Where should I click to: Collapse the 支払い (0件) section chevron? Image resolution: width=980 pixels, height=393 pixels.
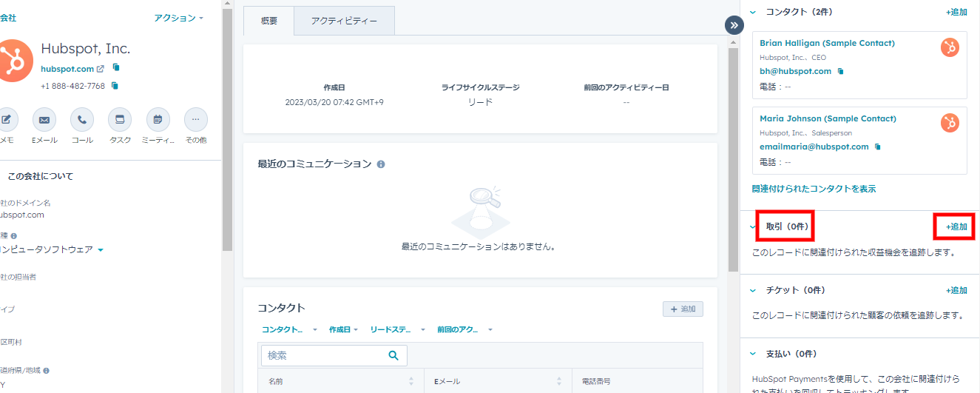point(753,354)
